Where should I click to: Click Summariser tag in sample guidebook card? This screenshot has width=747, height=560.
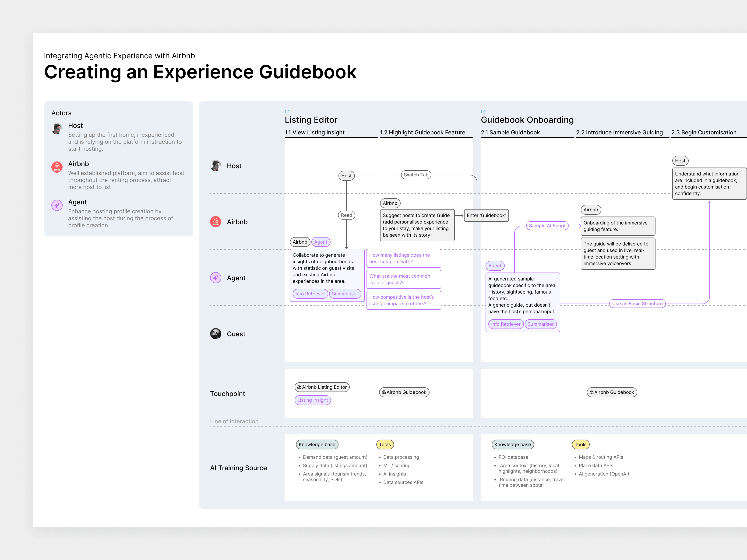click(540, 324)
